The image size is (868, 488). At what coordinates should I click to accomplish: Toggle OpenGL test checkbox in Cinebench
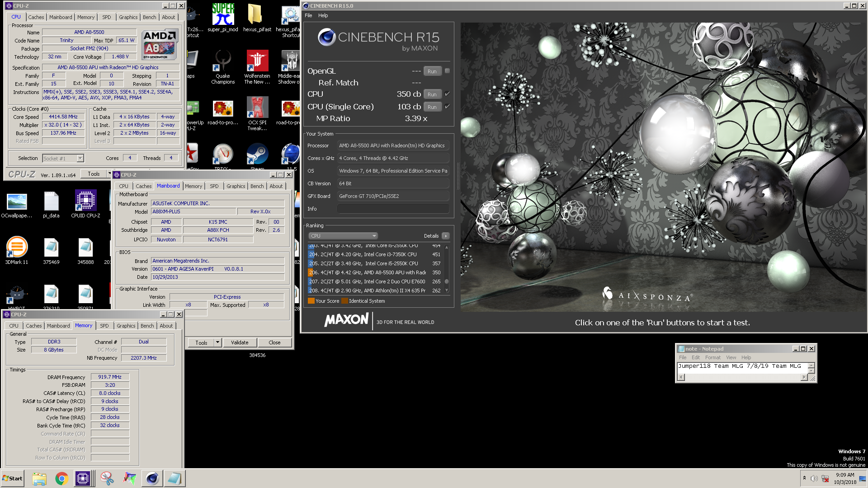[x=447, y=71]
